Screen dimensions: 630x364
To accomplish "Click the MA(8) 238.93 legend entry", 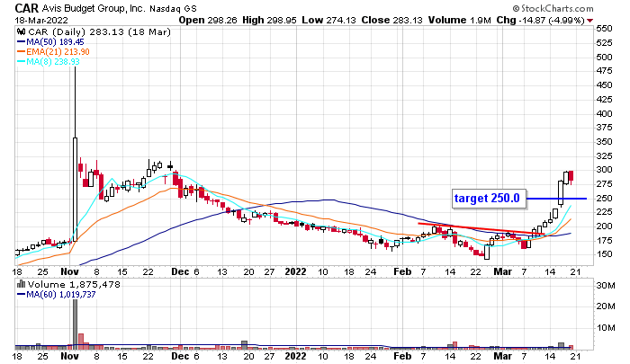I will (x=49, y=61).
